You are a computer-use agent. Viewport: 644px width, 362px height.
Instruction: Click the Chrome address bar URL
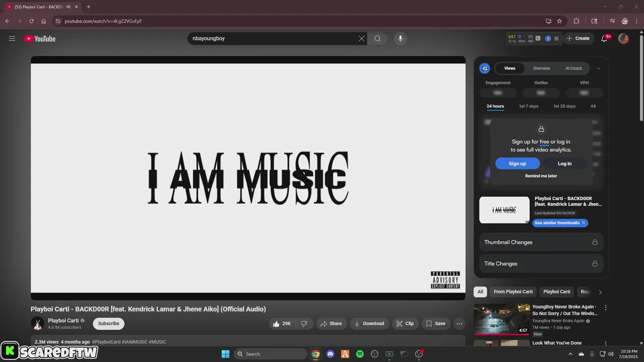pos(103,21)
